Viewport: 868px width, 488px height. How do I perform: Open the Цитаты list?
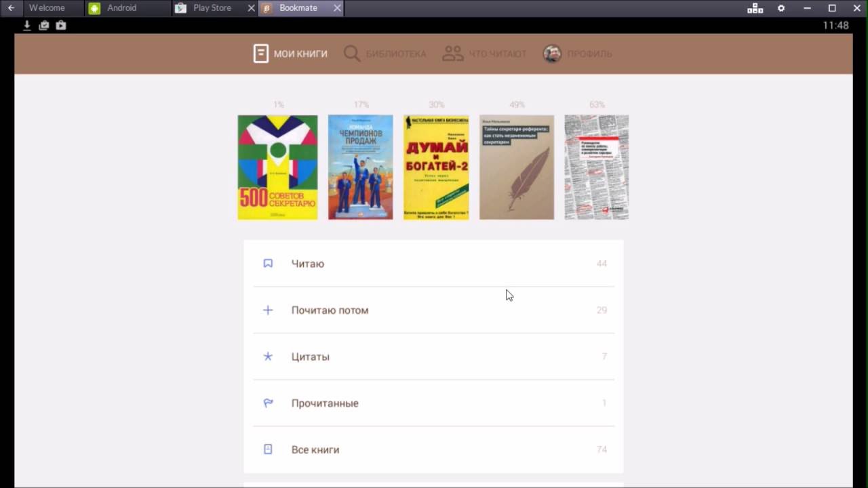(x=434, y=357)
